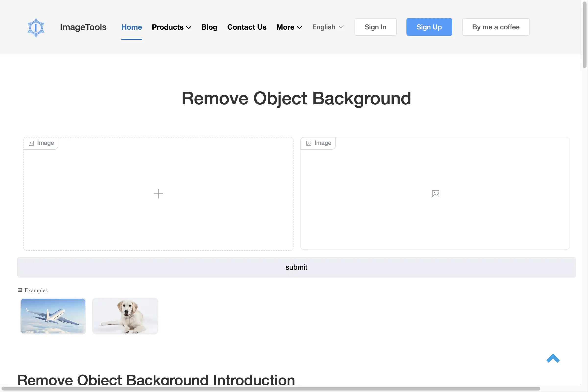
Task: Open the English language selector
Action: [x=328, y=27]
